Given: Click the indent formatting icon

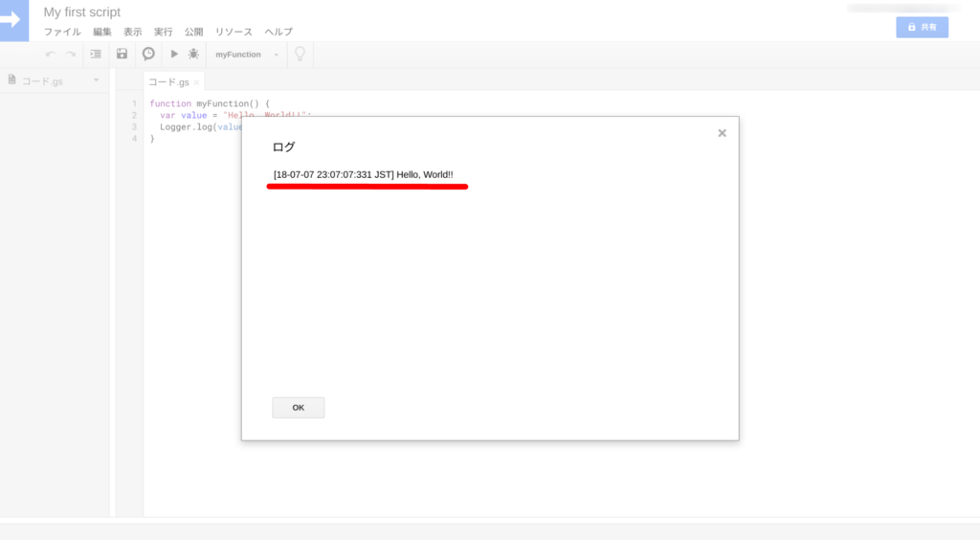Looking at the screenshot, I should 96,55.
